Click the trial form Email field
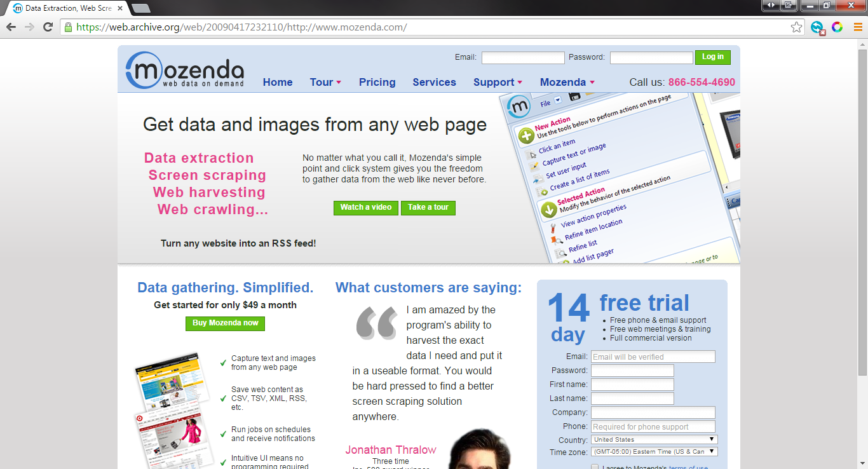The height and width of the screenshot is (469, 868). (653, 357)
